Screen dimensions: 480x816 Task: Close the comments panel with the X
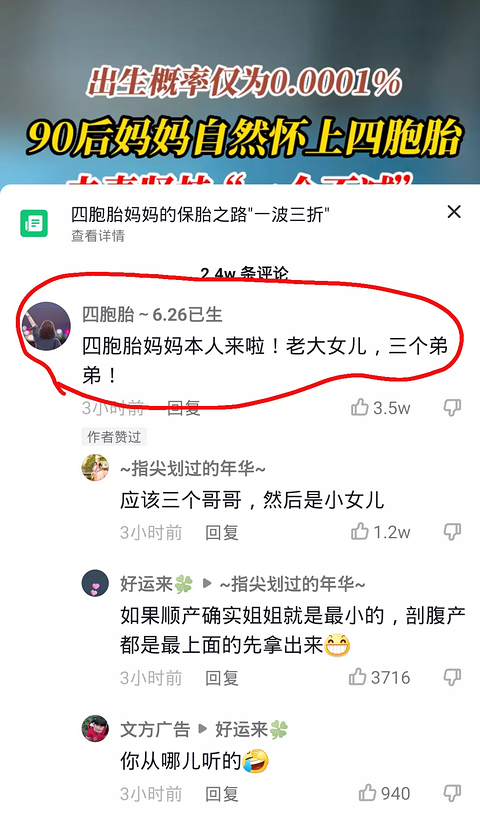[x=454, y=212]
